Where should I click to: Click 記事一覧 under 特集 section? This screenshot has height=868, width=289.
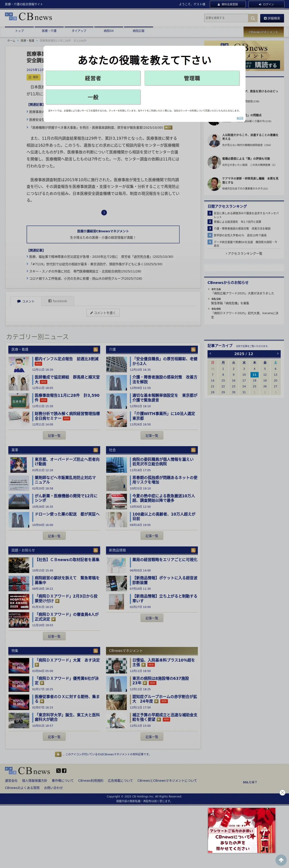(54, 737)
